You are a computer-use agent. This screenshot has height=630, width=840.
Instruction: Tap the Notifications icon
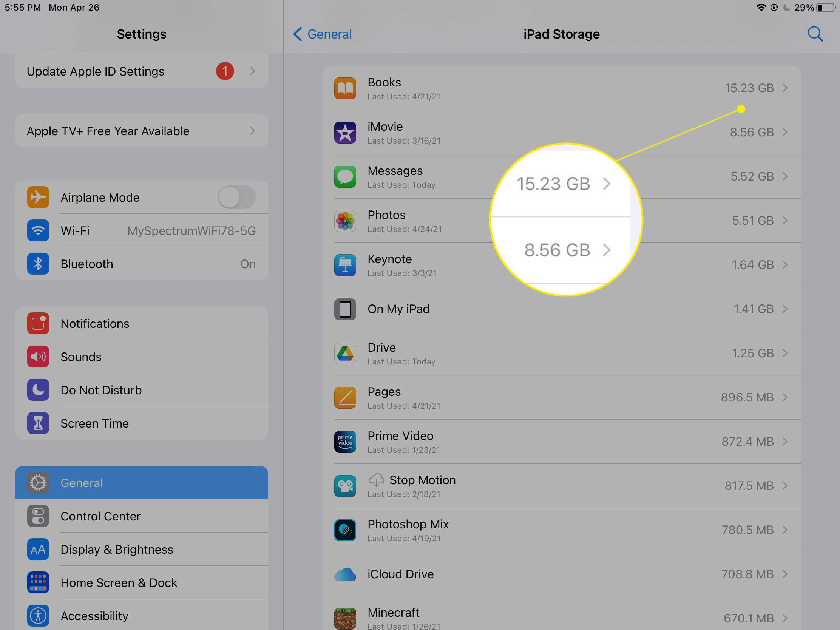[38, 324]
